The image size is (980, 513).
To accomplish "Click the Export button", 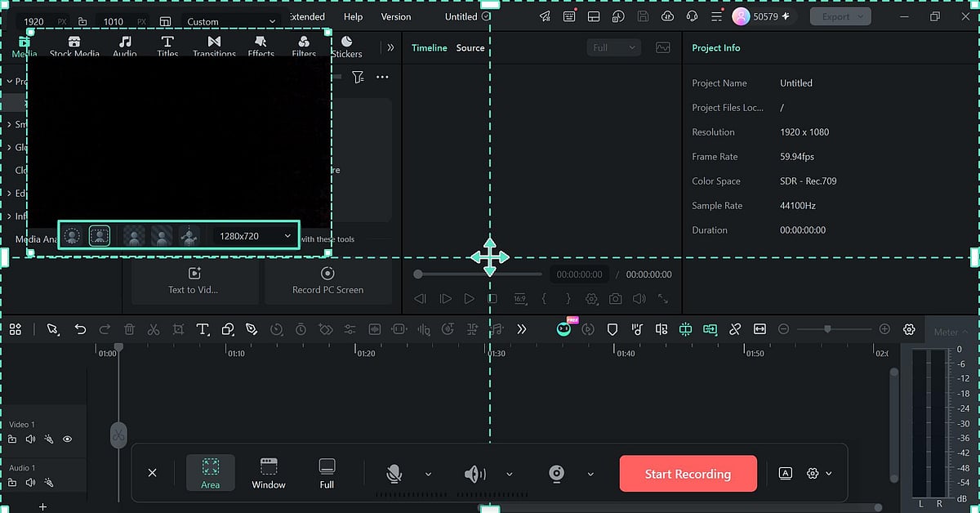I will pos(840,16).
